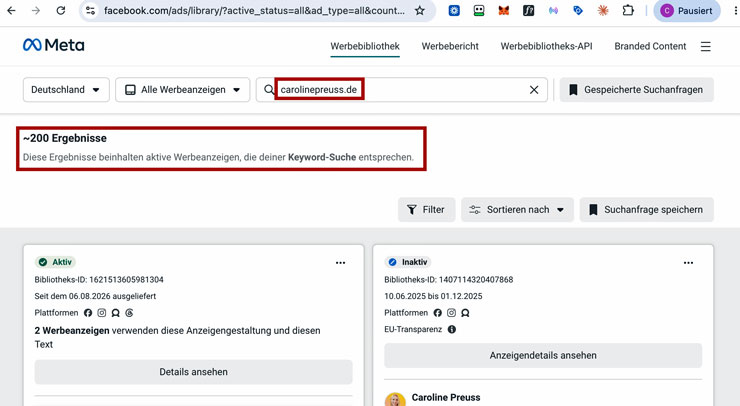The width and height of the screenshot is (740, 406).
Task: Click Audience Network icon on the Aktiv card
Action: [x=115, y=313]
